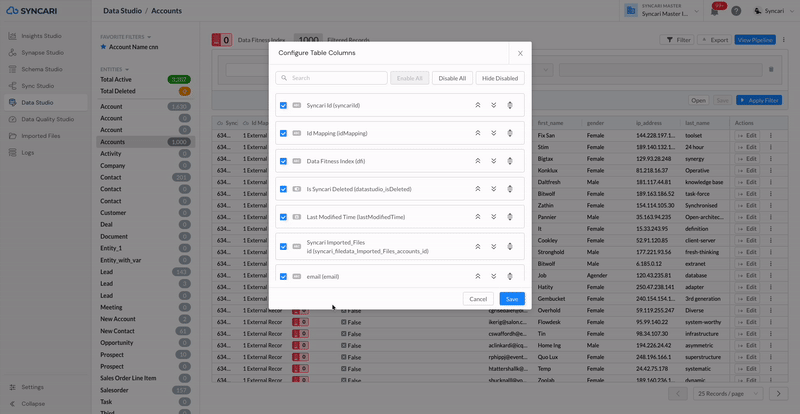This screenshot has height=414, width=800.
Task: Uncheck the Data Fitness Index checkbox
Action: (283, 161)
